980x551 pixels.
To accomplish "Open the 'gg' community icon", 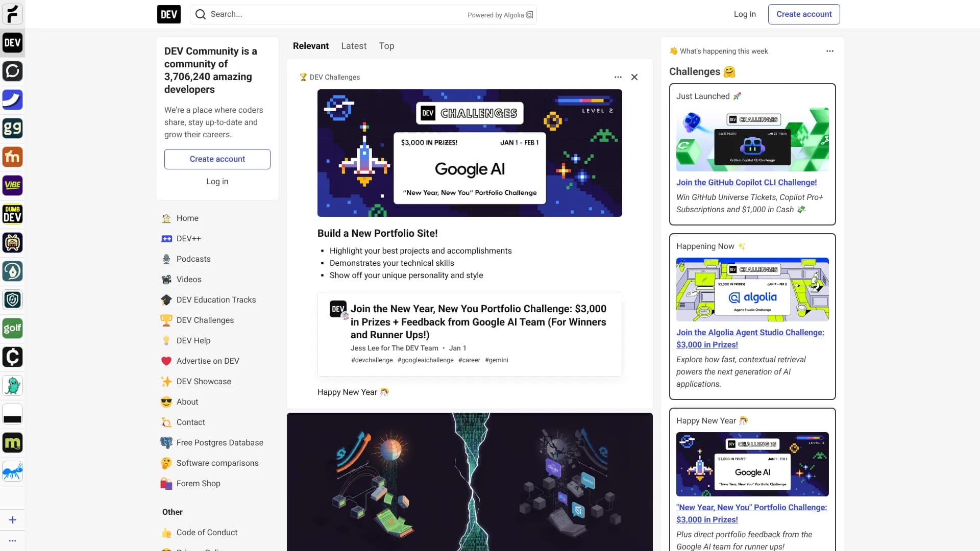I will pyautogui.click(x=12, y=129).
